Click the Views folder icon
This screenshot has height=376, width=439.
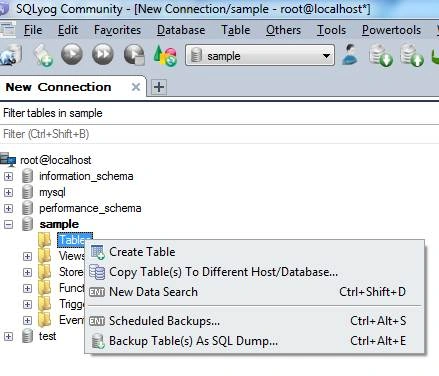[x=45, y=256]
